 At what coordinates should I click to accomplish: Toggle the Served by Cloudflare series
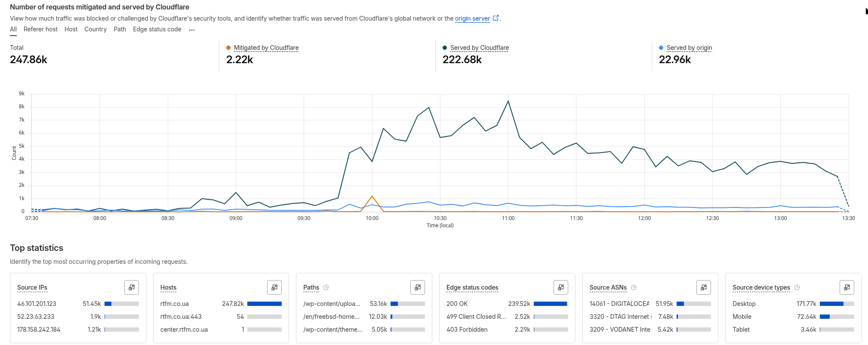click(479, 48)
